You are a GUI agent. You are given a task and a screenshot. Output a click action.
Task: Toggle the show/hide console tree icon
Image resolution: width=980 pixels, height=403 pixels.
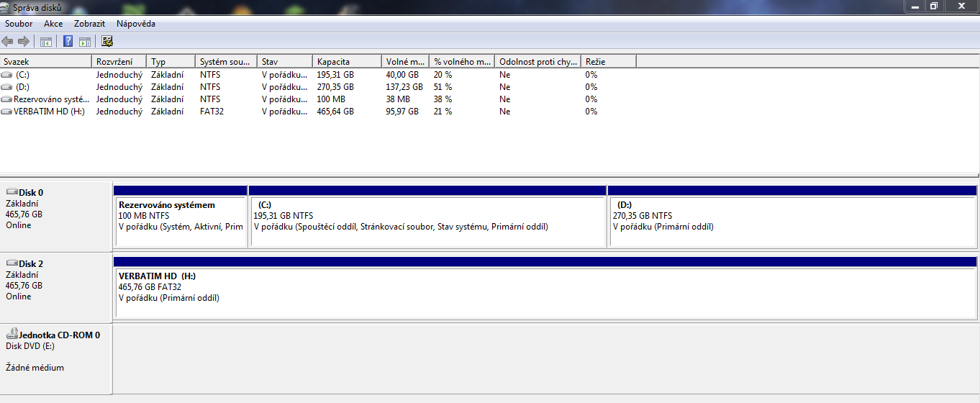pyautogui.click(x=45, y=42)
